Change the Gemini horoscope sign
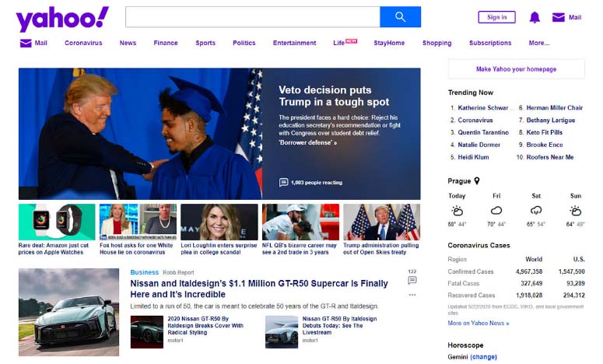The height and width of the screenshot is (364, 603). tap(483, 357)
